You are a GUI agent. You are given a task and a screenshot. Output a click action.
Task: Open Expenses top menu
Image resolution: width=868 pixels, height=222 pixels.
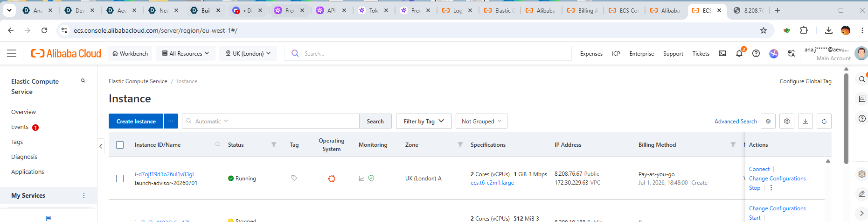tap(591, 53)
